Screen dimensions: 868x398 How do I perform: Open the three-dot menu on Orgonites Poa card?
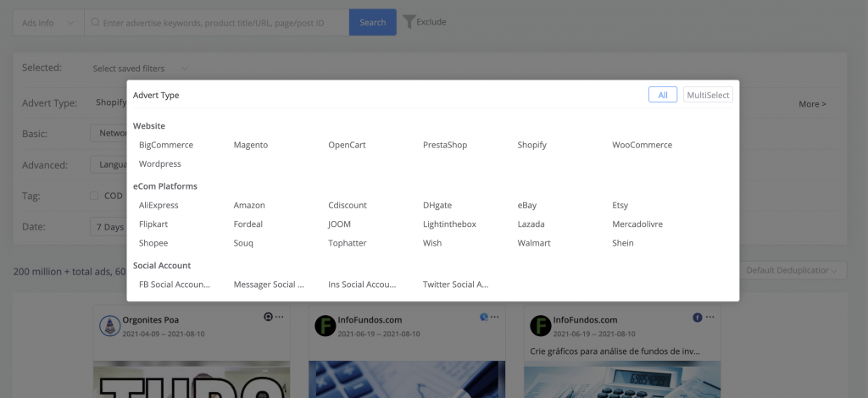pos(279,317)
